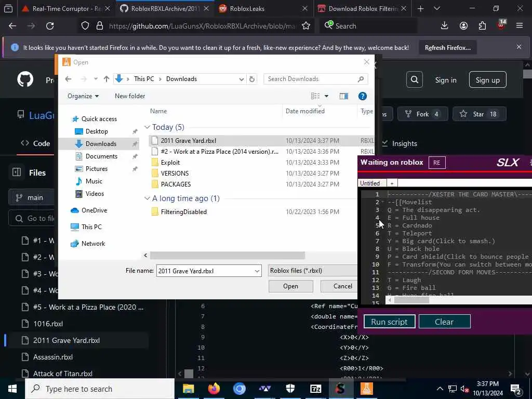Image resolution: width=532 pixels, height=399 pixels.
Task: Go up one folder in Open dialog
Action: (x=107, y=79)
